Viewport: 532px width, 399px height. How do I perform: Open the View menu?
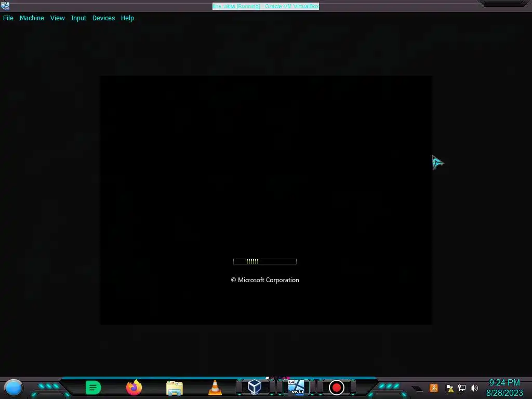[x=57, y=18]
